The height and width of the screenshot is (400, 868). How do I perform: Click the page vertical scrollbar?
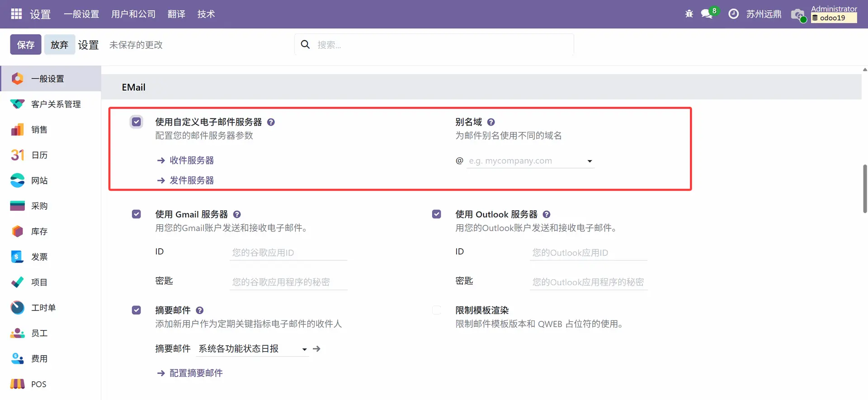point(864,188)
